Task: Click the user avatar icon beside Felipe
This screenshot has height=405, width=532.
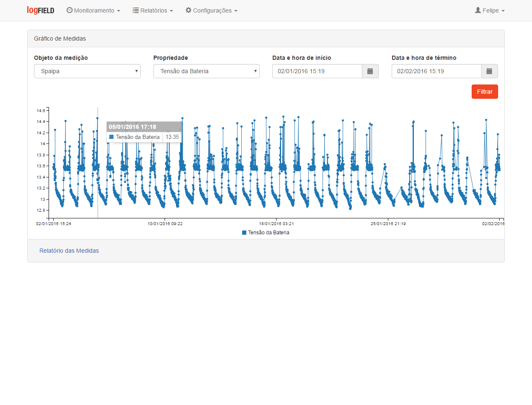Action: 478,10
